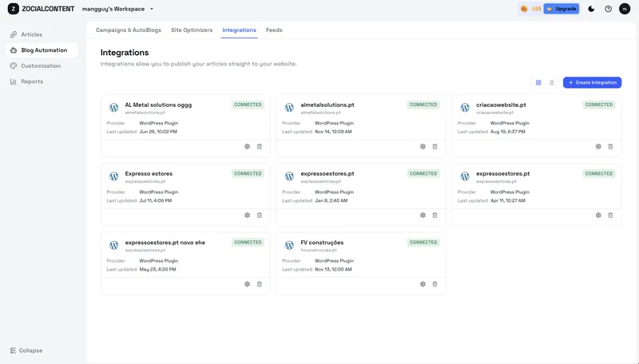Click CONNECTED badge on Expresso estores card
This screenshot has width=639, height=364.
[248, 173]
